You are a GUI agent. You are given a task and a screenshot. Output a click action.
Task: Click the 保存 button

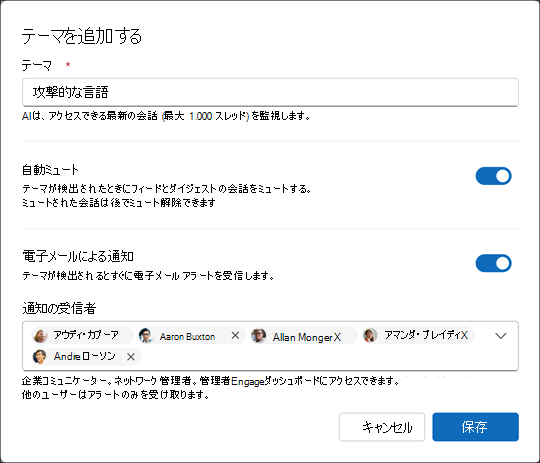475,427
